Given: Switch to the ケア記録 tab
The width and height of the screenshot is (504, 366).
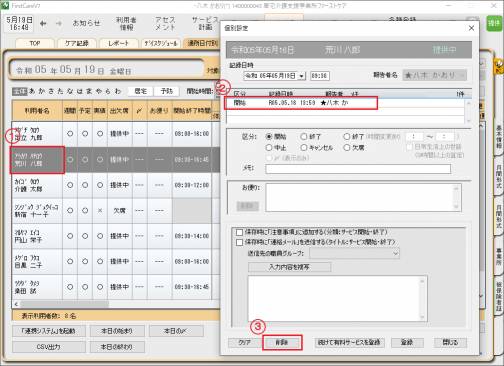Looking at the screenshot, I should pyautogui.click(x=77, y=43).
